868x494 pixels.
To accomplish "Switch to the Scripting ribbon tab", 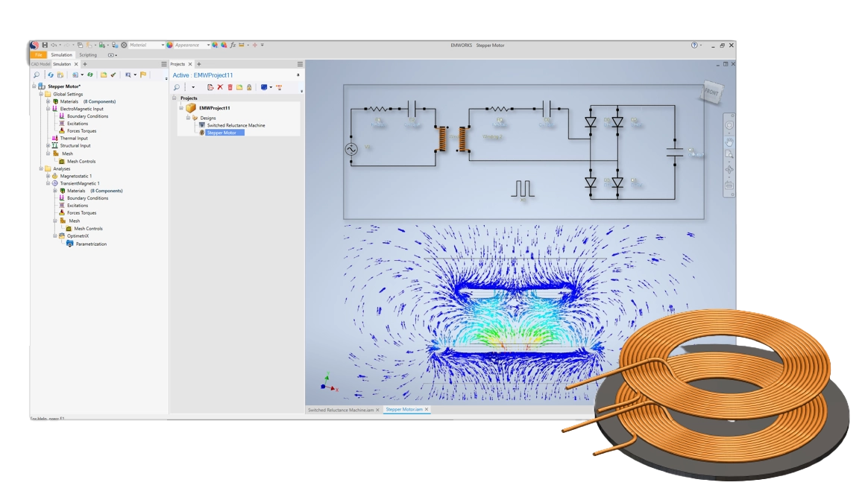I will tap(88, 55).
